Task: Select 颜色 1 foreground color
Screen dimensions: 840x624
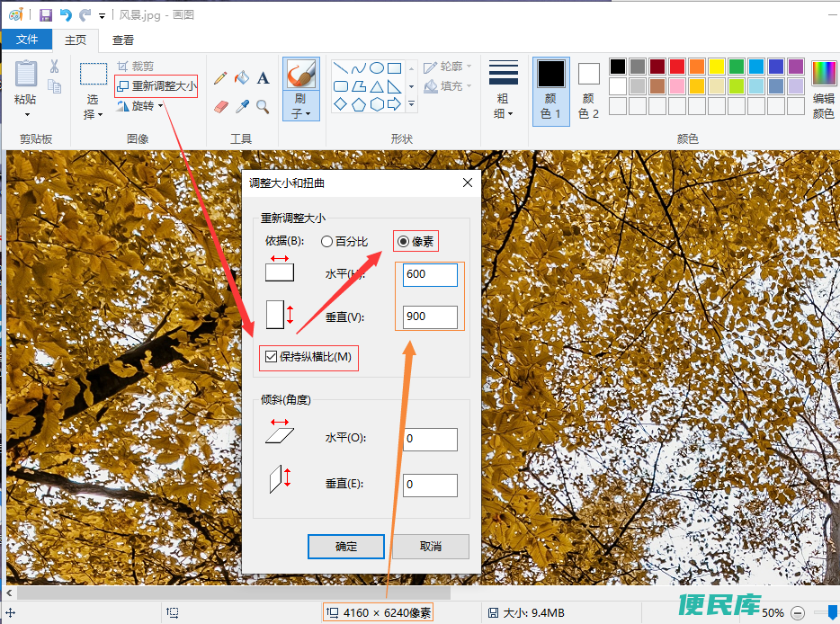Action: (x=550, y=91)
